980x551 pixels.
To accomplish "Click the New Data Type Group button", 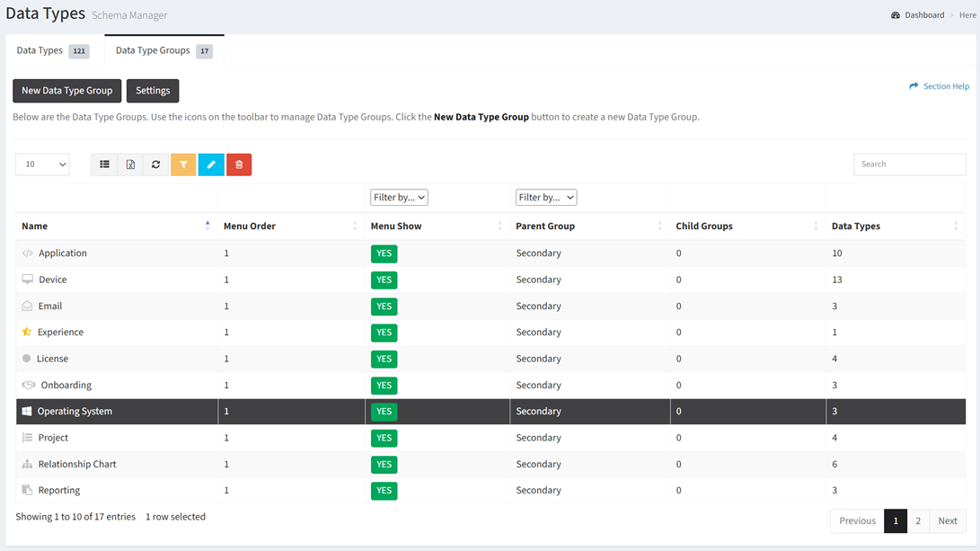I will (67, 91).
